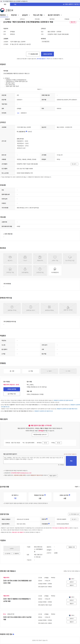This screenshot has height=644, width=80.
Task: Click the 차량유지비 welfare icon
Action: tap(40, 259)
